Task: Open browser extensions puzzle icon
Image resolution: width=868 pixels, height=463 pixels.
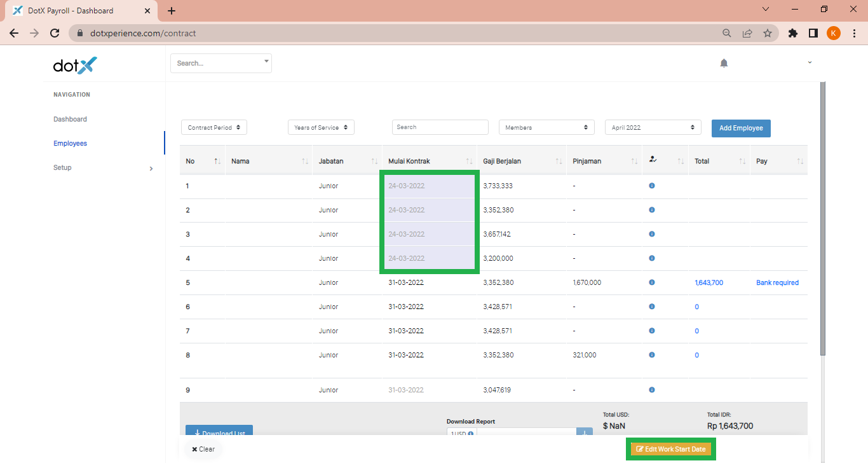Action: [x=792, y=33]
